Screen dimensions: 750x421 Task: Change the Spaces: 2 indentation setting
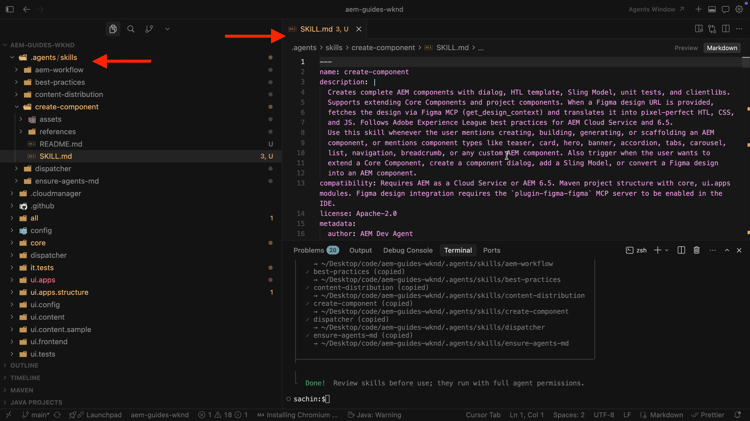569,415
